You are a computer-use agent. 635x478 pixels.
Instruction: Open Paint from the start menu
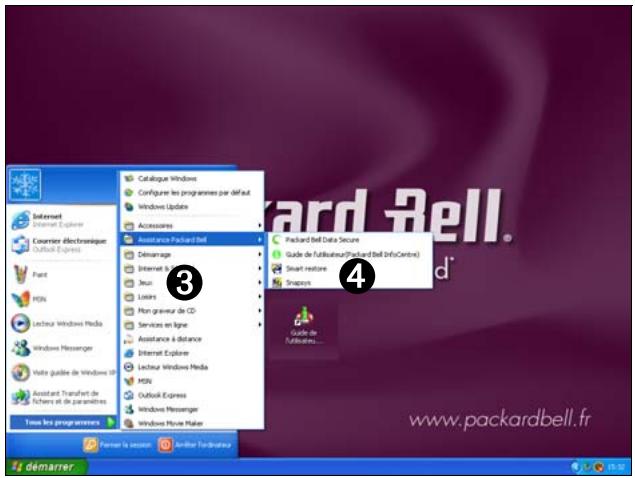click(x=61, y=275)
